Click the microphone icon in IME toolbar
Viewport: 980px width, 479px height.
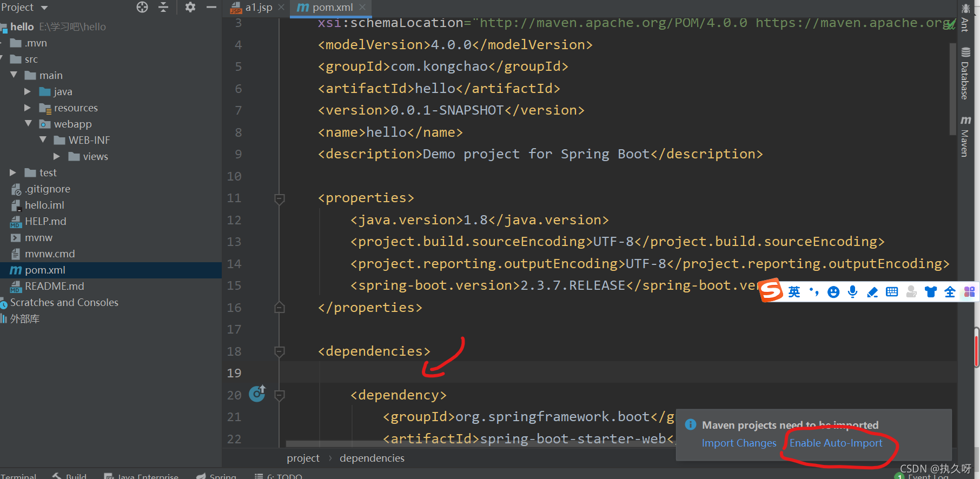pyautogui.click(x=853, y=292)
